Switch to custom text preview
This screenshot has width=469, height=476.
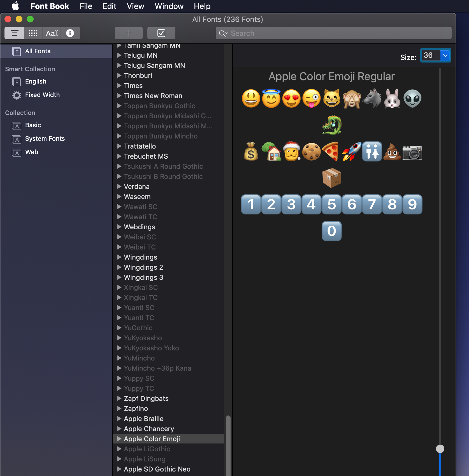[x=52, y=33]
